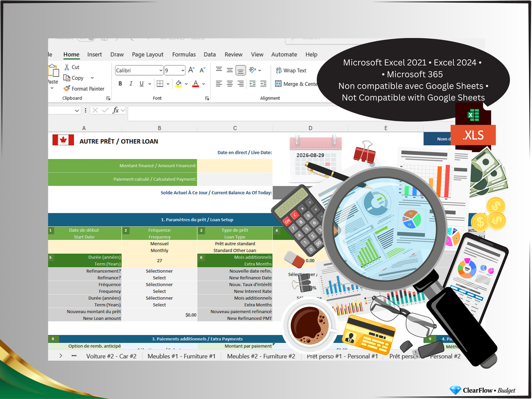Switch to the Insert ribbon tab

point(94,55)
